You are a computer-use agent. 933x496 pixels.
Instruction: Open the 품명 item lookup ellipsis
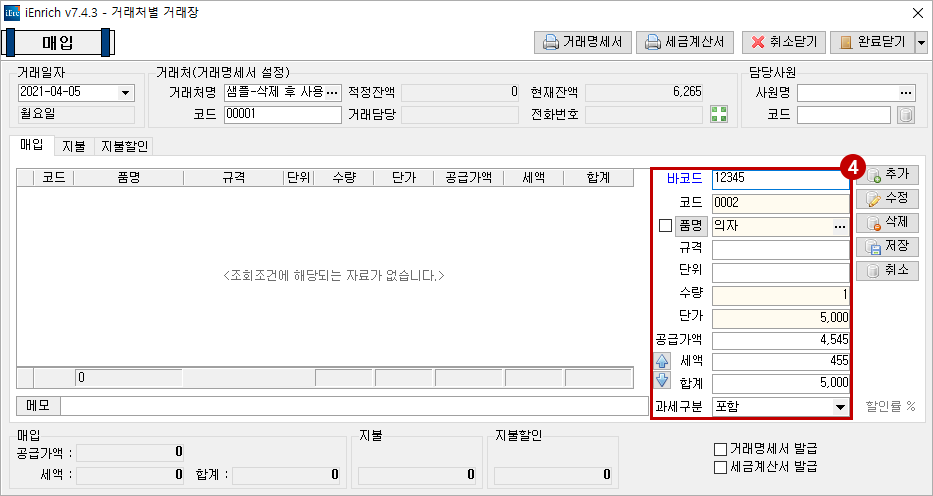839,226
